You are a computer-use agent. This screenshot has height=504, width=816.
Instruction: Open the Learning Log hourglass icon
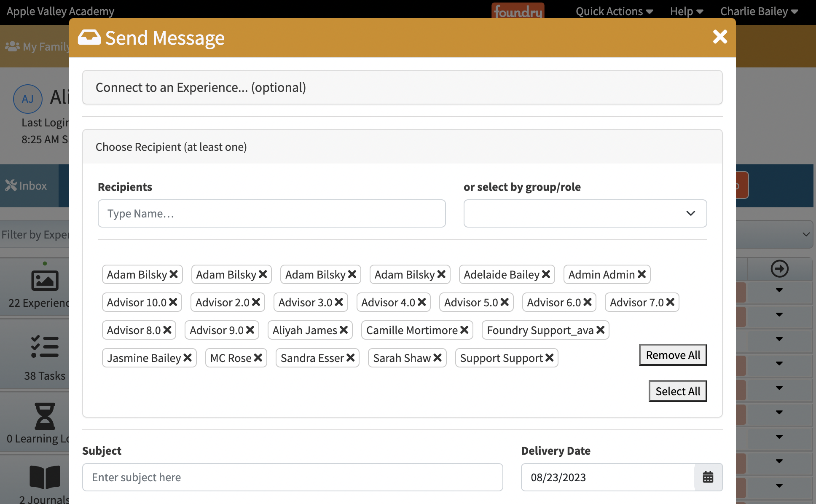pyautogui.click(x=45, y=416)
